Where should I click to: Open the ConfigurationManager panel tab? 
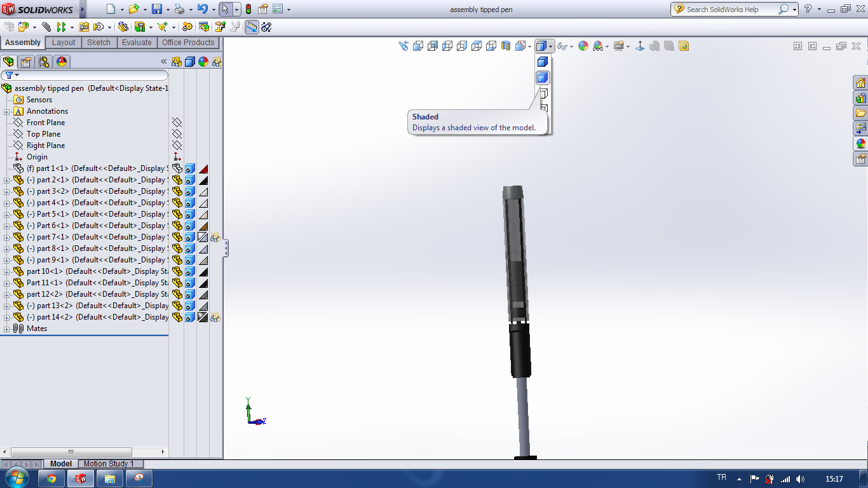[43, 62]
